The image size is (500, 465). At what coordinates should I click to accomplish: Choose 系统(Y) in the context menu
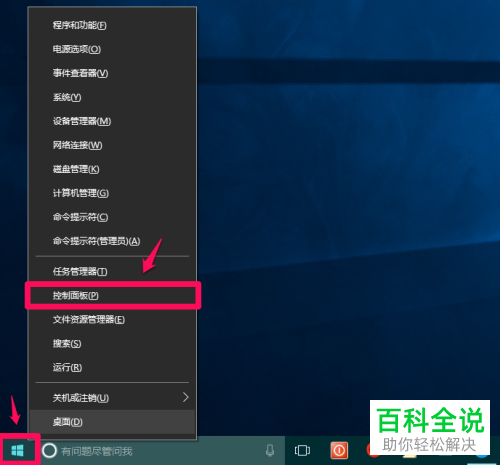click(113, 97)
